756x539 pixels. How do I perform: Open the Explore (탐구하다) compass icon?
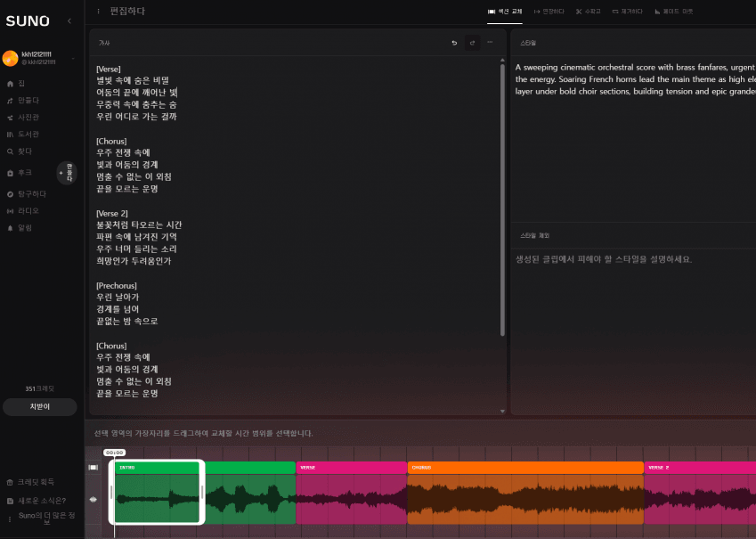[10, 194]
